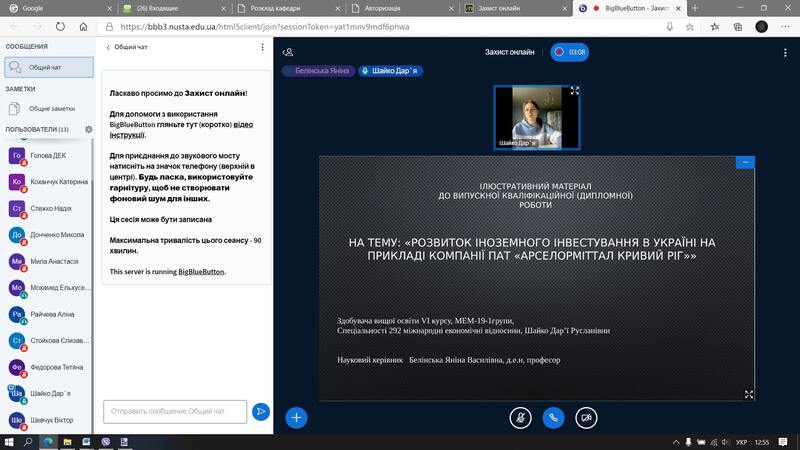Click the Белінська Яніна talking indicator
800x450 pixels.
(x=318, y=71)
